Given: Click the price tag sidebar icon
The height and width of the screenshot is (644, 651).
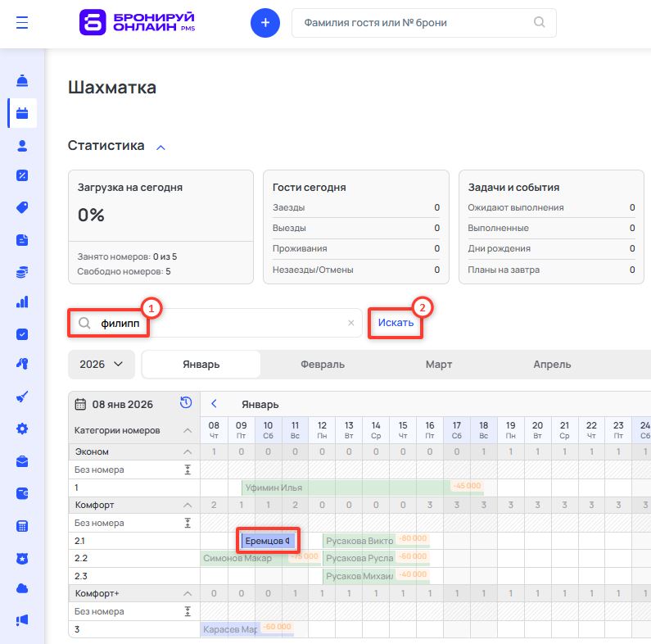Looking at the screenshot, I should [22, 207].
